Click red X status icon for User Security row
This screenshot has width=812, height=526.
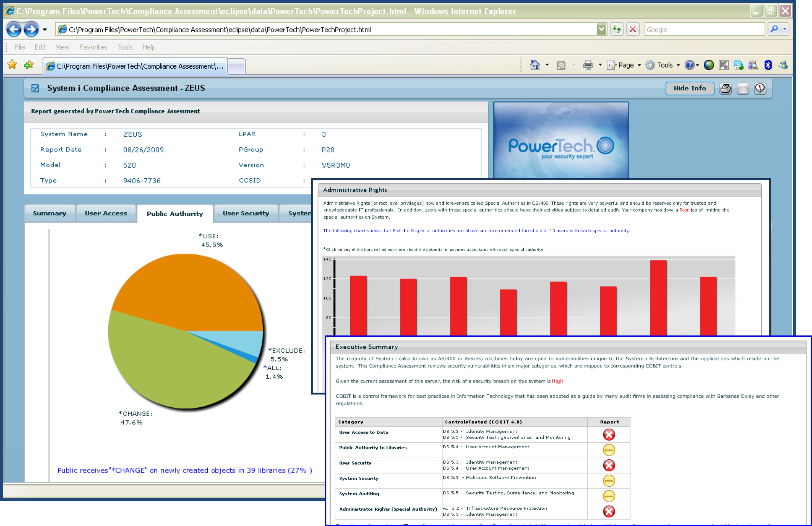click(609, 465)
